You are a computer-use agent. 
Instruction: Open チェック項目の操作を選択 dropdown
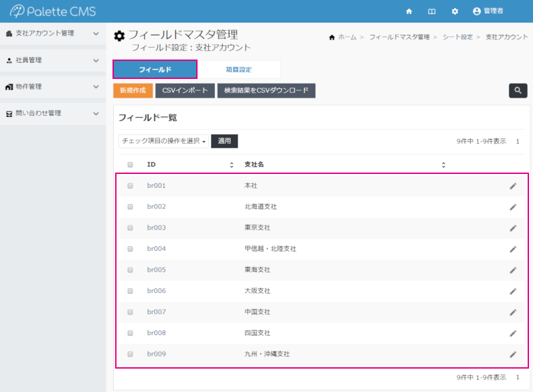point(164,141)
